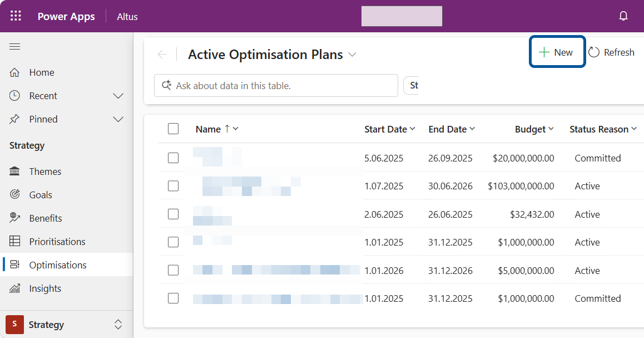Viewport: 644px width, 338px height.
Task: Check the row starting 2.06.2025
Action: click(174, 214)
